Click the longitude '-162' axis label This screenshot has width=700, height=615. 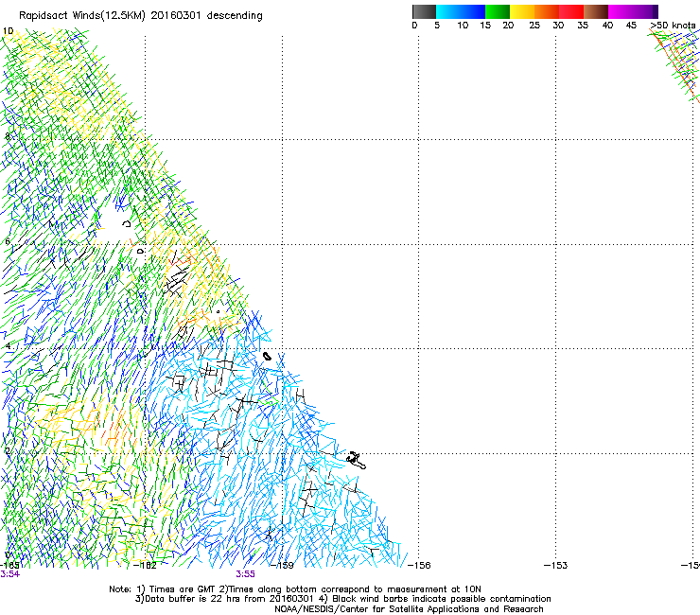coord(145,566)
